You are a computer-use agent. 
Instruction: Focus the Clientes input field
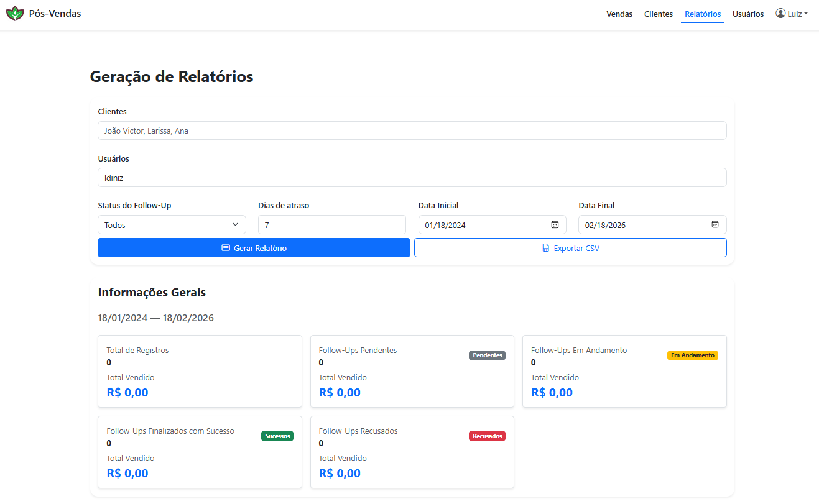412,131
